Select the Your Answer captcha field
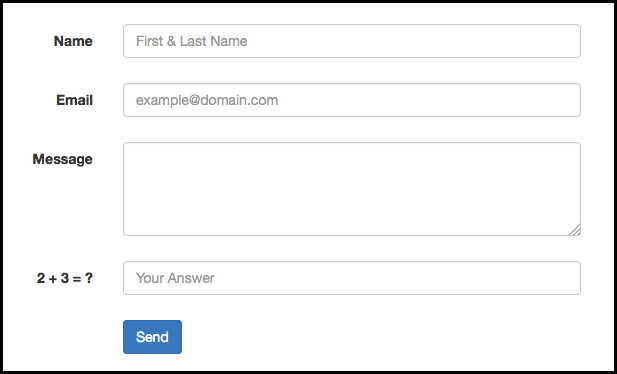This screenshot has height=374, width=617. pos(352,278)
